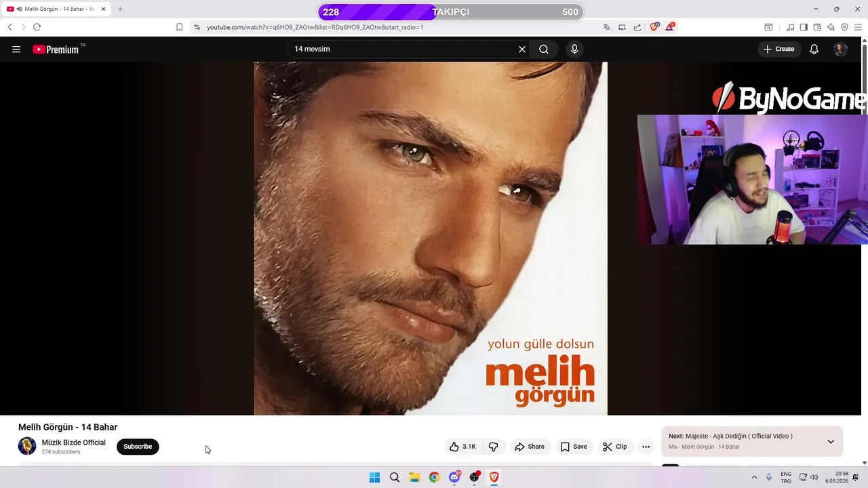Screen dimensions: 868x488
Task: Open the YouTube guide hamburger menu
Action: [x=16, y=49]
